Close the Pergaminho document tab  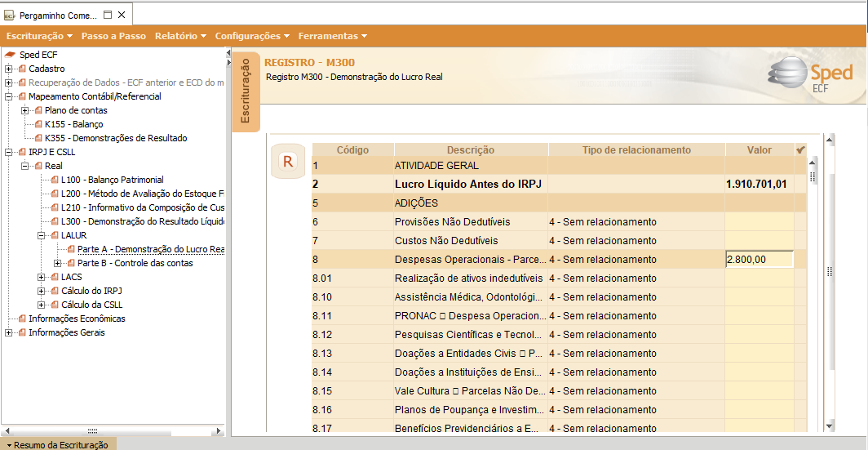point(122,15)
